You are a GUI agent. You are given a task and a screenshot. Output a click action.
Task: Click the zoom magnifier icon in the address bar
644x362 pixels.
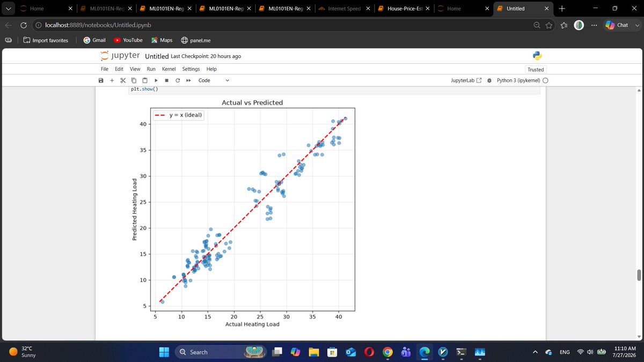tap(537, 25)
